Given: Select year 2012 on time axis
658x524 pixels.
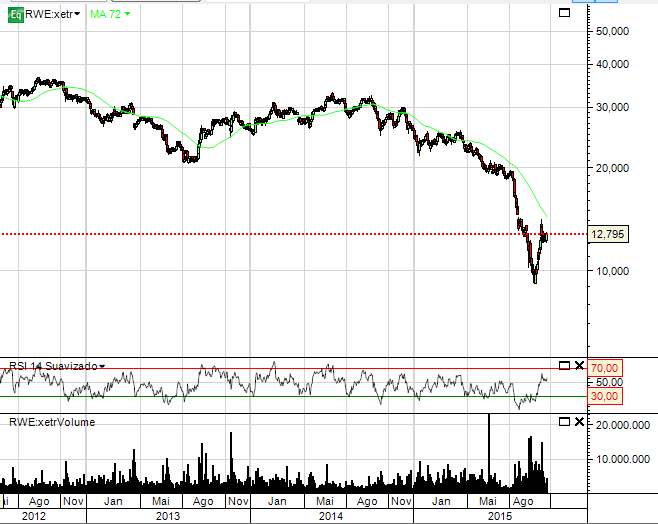Looking at the screenshot, I should tap(34, 516).
